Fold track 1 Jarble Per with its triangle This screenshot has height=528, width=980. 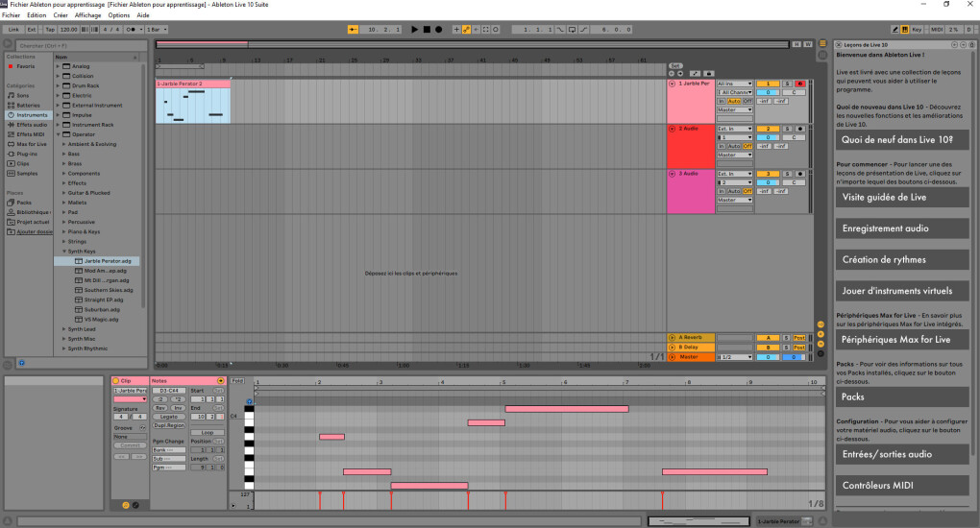click(x=673, y=84)
